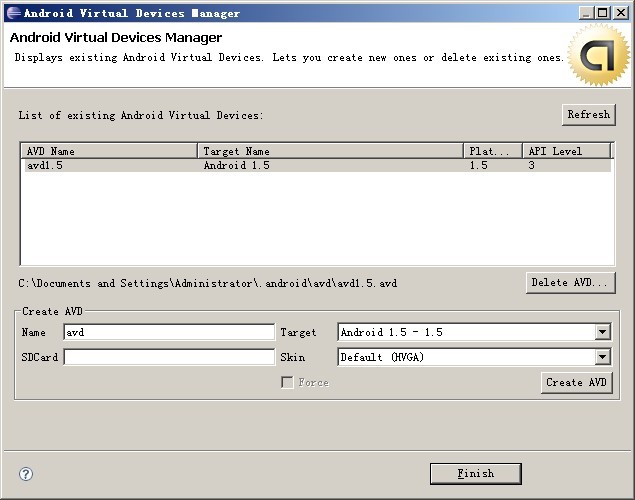
Task: Toggle the Force checkbox
Action: coord(287,382)
